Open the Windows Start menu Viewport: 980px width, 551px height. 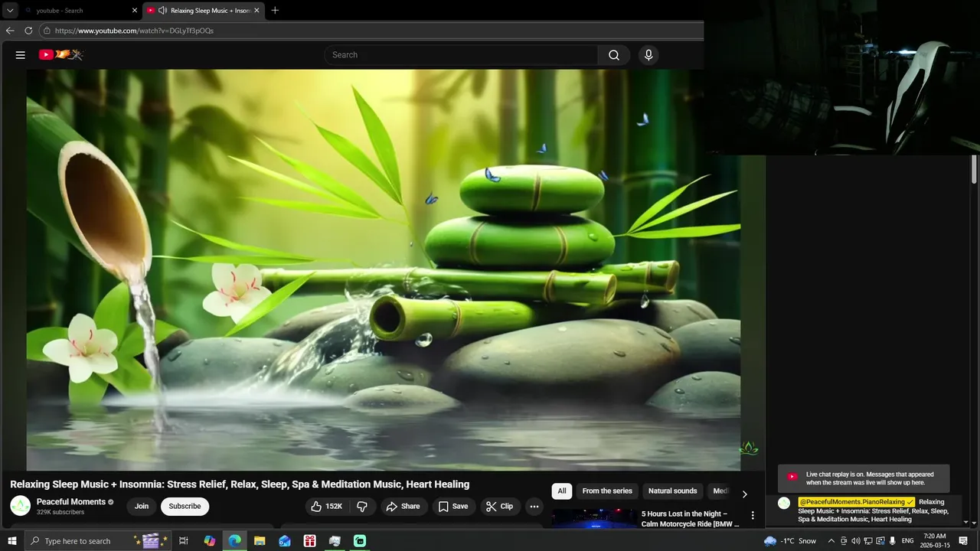[x=11, y=541]
